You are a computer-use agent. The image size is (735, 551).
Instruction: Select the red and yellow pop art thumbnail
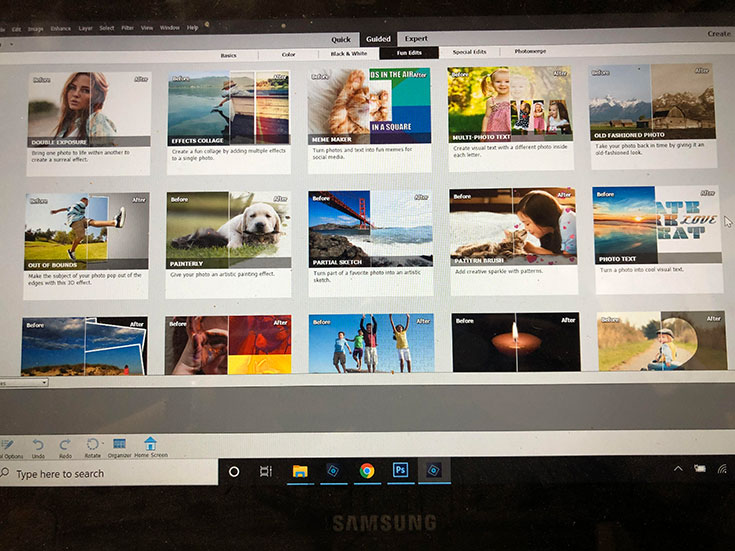(228, 345)
